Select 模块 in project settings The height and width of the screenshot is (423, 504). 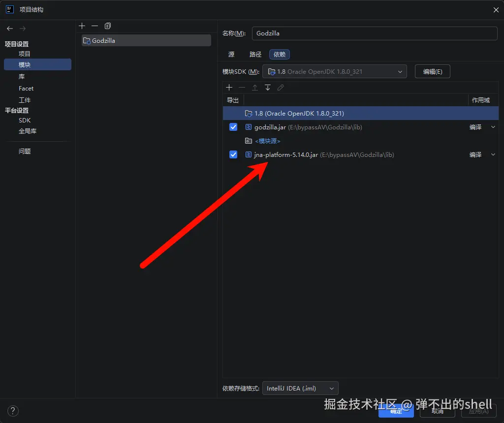pyautogui.click(x=37, y=64)
